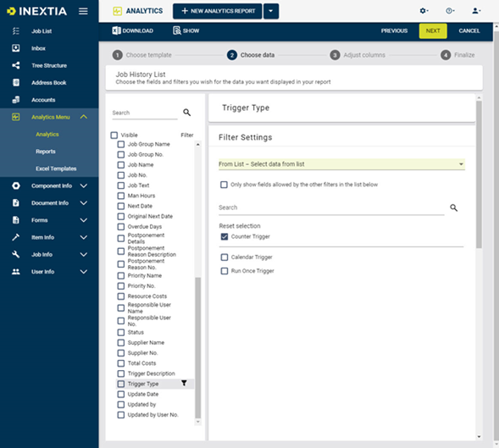Click the filter values search magnifier
This screenshot has height=448, width=499.
pyautogui.click(x=454, y=207)
